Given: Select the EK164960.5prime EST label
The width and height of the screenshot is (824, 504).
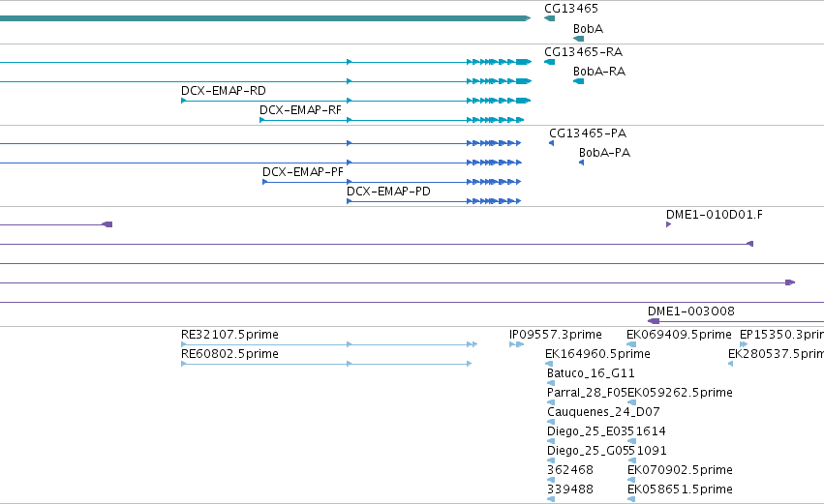Looking at the screenshot, I should pyautogui.click(x=598, y=354).
